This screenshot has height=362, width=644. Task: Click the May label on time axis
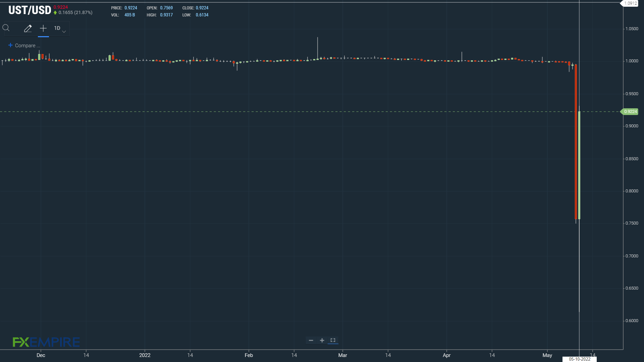click(547, 355)
